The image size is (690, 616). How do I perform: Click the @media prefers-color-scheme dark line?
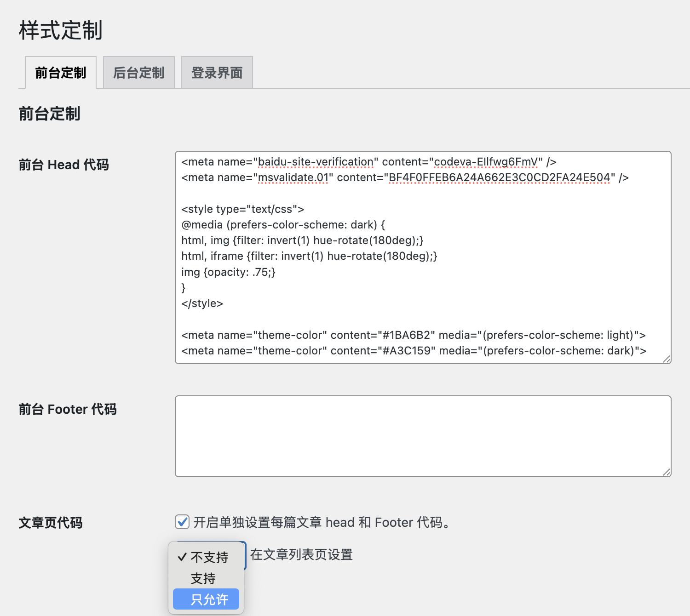coord(283,225)
